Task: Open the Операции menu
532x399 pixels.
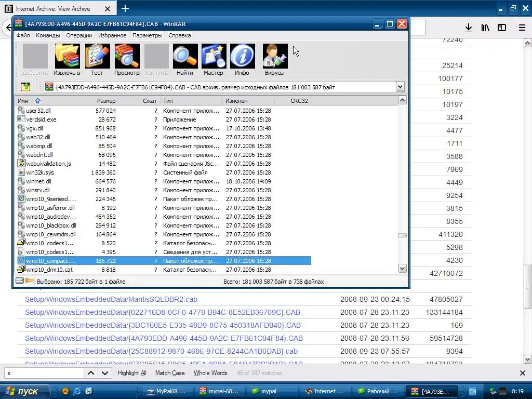Action: point(79,35)
